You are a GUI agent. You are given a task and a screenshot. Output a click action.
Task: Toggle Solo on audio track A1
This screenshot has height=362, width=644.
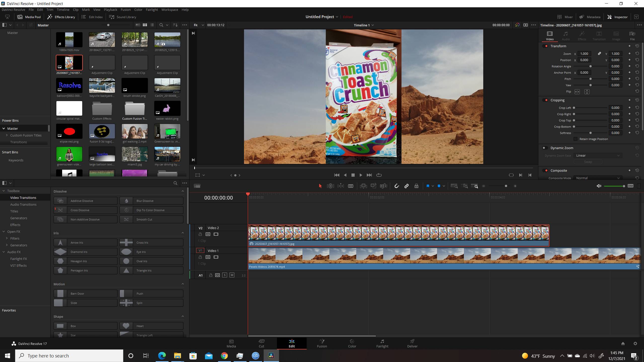[x=225, y=275]
